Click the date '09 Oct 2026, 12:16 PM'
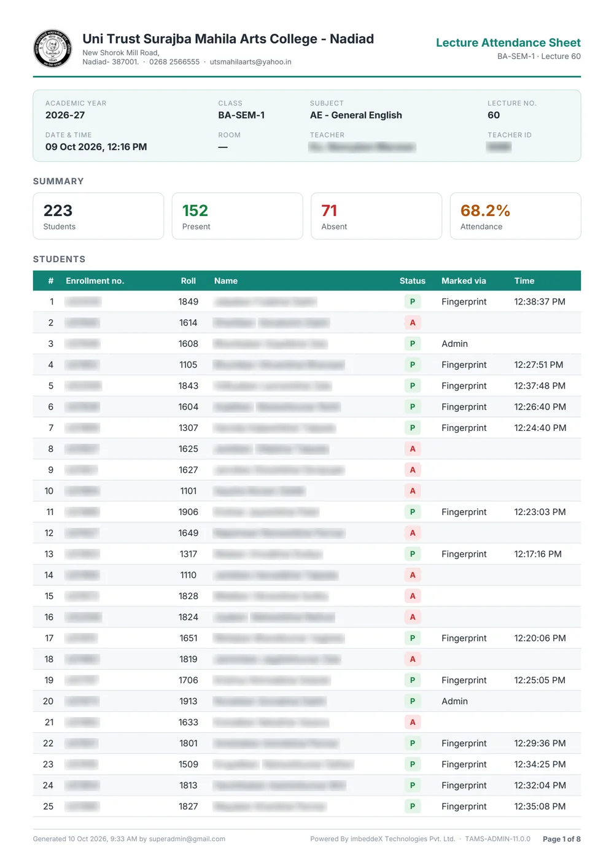 (96, 147)
